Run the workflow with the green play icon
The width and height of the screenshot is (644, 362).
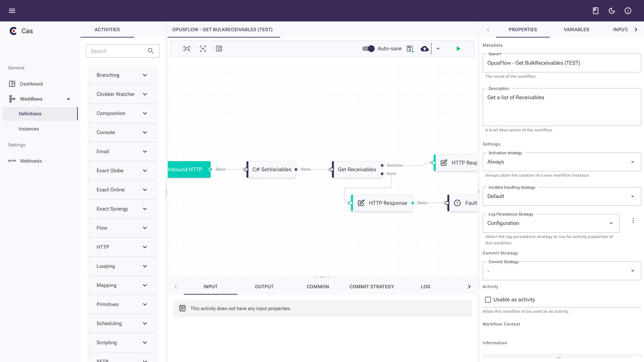[459, 49]
